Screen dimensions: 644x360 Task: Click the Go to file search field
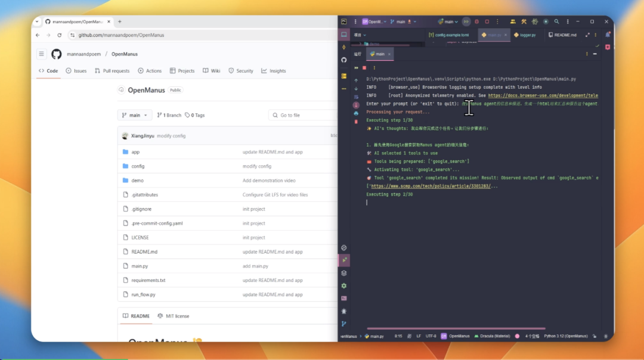(303, 116)
